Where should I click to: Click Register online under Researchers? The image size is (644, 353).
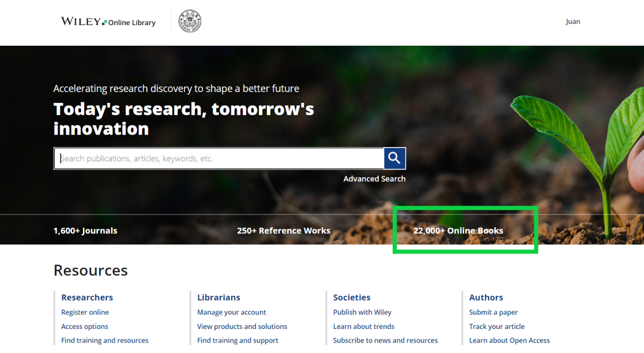pos(85,312)
